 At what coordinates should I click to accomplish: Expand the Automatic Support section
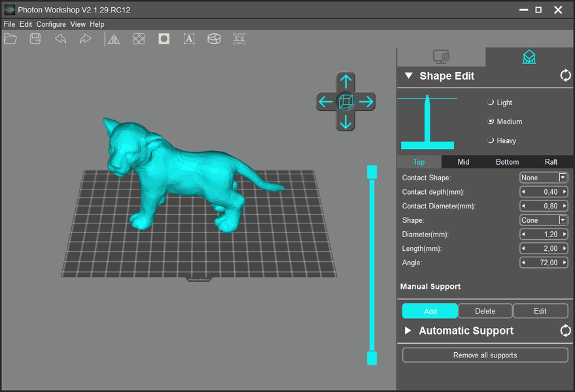pos(408,331)
